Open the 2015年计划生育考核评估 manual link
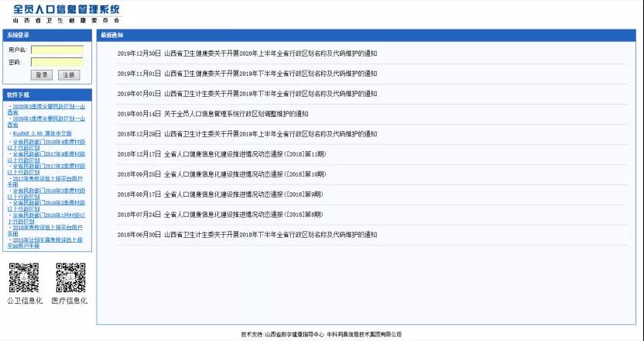The width and height of the screenshot is (644, 341). (x=46, y=242)
